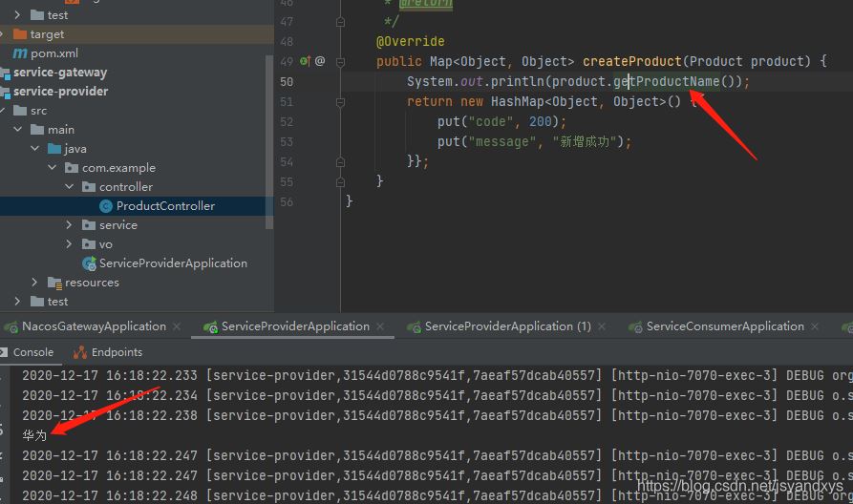
Task: Click the Endpoints tab icon
Action: point(80,352)
